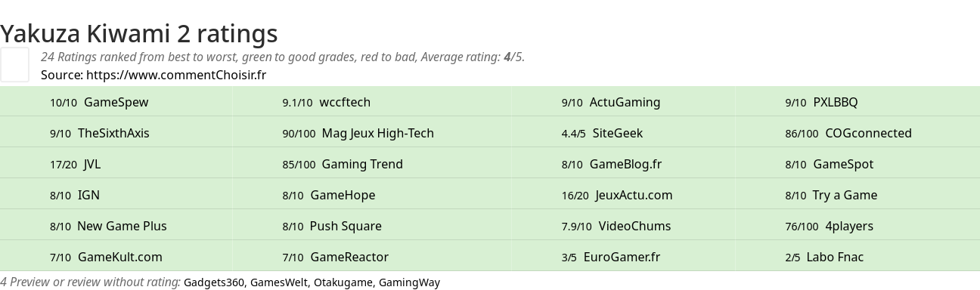Image resolution: width=980 pixels, height=290 pixels.
Task: Open Gadgets360 preview without rating
Action: 213,282
